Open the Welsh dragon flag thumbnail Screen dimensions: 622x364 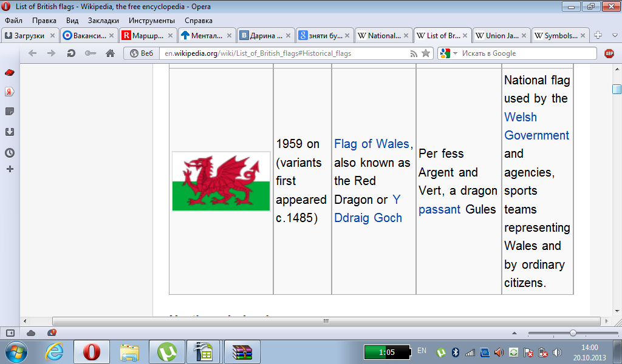221,181
